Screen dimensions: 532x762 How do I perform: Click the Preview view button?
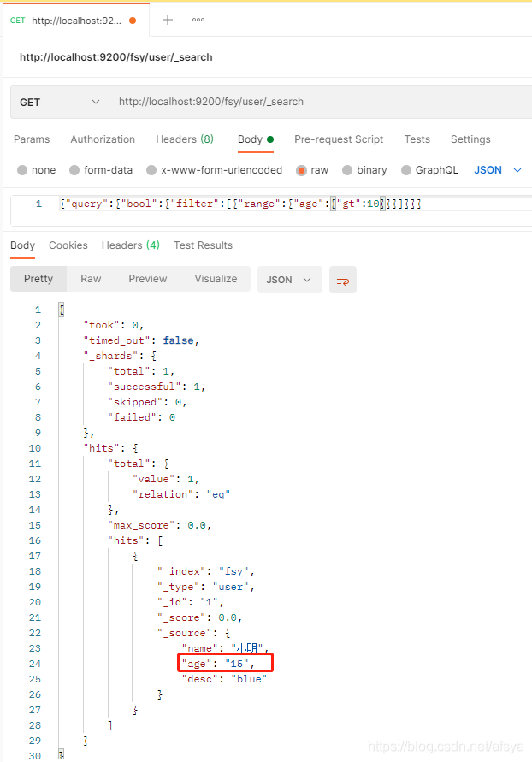click(148, 279)
